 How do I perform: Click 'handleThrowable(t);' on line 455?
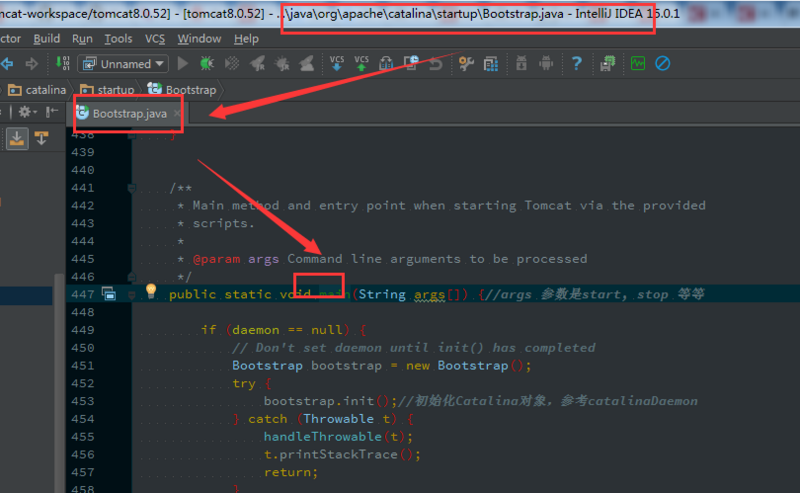(338, 437)
